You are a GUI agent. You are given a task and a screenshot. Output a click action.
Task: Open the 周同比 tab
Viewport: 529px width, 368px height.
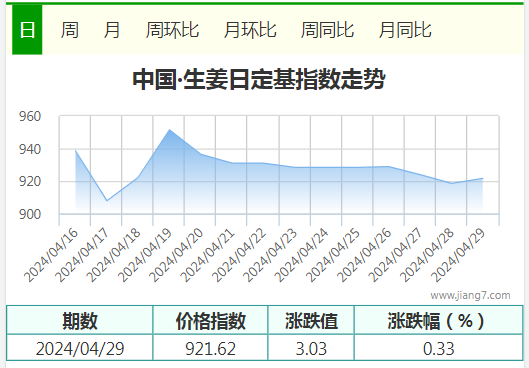point(327,30)
